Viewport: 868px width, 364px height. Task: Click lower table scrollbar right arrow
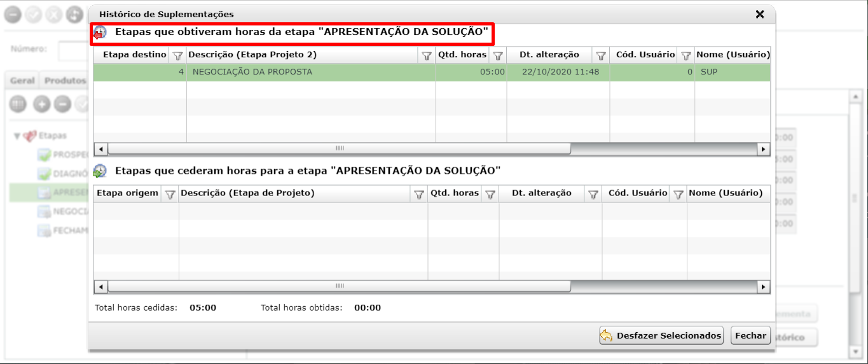763,287
